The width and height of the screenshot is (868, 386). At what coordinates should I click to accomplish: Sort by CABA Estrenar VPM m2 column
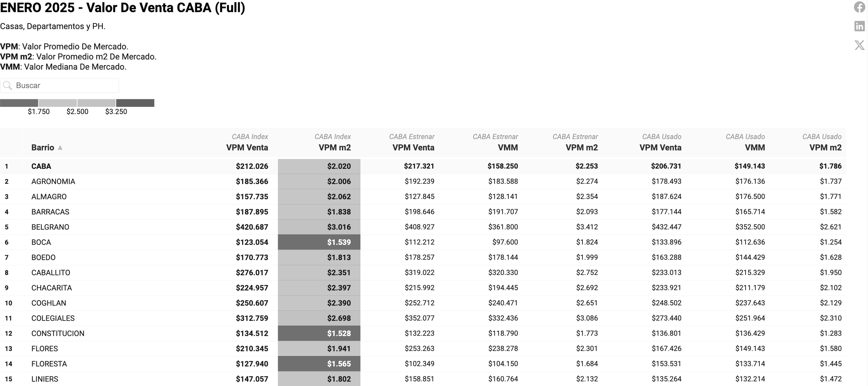(582, 148)
